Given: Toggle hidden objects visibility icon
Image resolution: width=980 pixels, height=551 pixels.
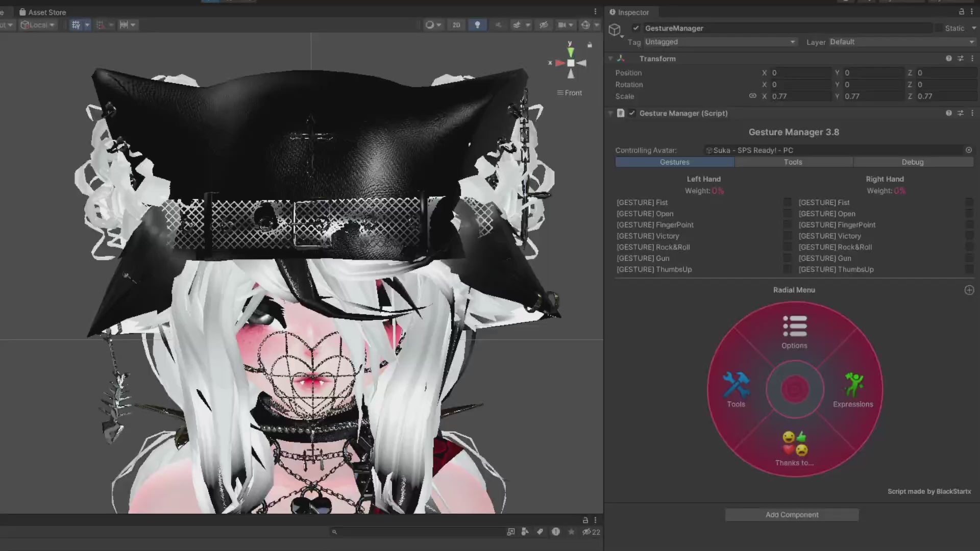Looking at the screenshot, I should click(x=544, y=24).
